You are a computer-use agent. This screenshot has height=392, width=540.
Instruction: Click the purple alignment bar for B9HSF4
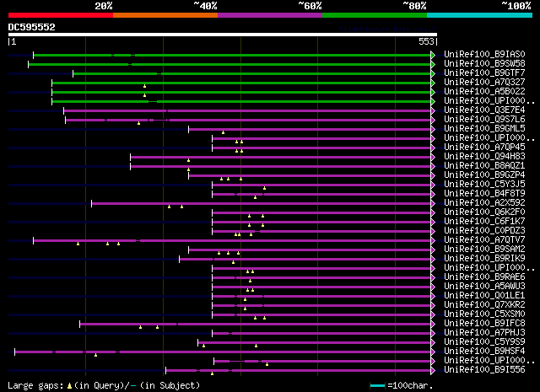[223, 352]
